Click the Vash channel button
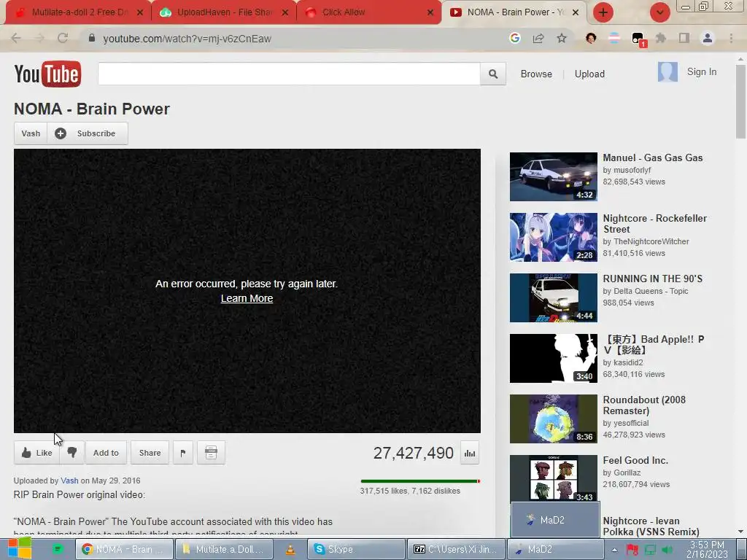Screen dimensions: 747x560 (31, 134)
